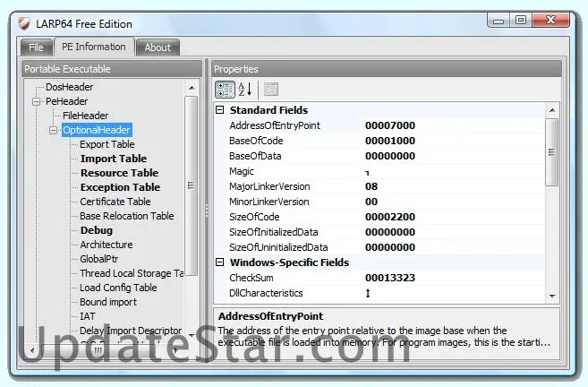Click the Property Pages toolbar icon
The width and height of the screenshot is (588, 387).
coord(271,90)
